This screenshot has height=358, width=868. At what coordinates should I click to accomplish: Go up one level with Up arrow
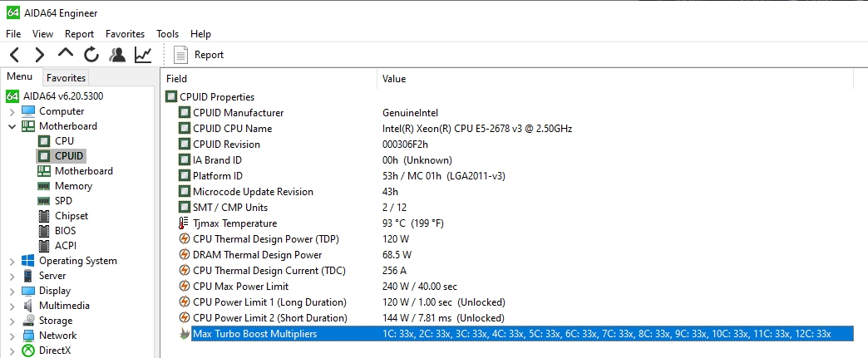click(66, 54)
